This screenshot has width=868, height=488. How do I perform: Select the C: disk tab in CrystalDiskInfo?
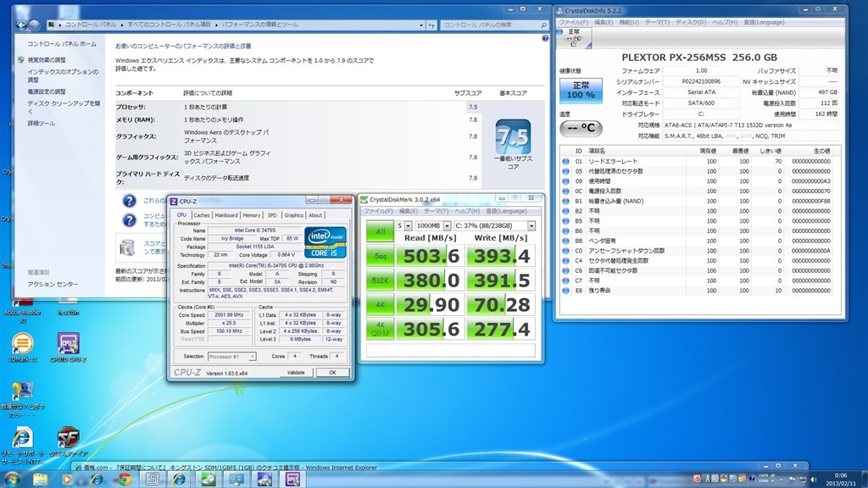(574, 38)
